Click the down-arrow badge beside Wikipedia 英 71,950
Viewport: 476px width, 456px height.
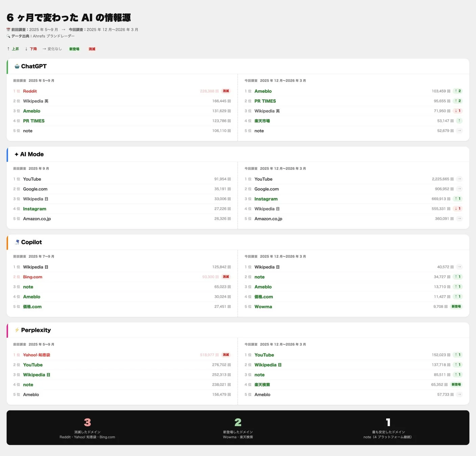458,111
